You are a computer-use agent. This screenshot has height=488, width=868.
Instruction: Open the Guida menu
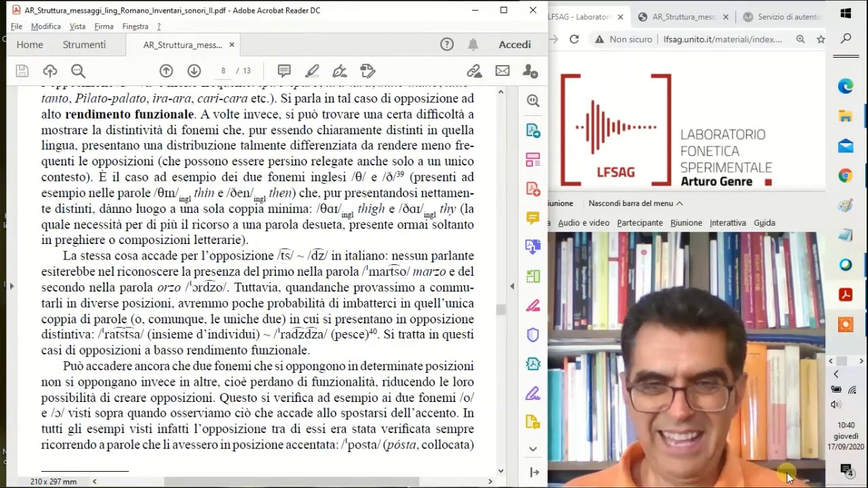pos(764,223)
